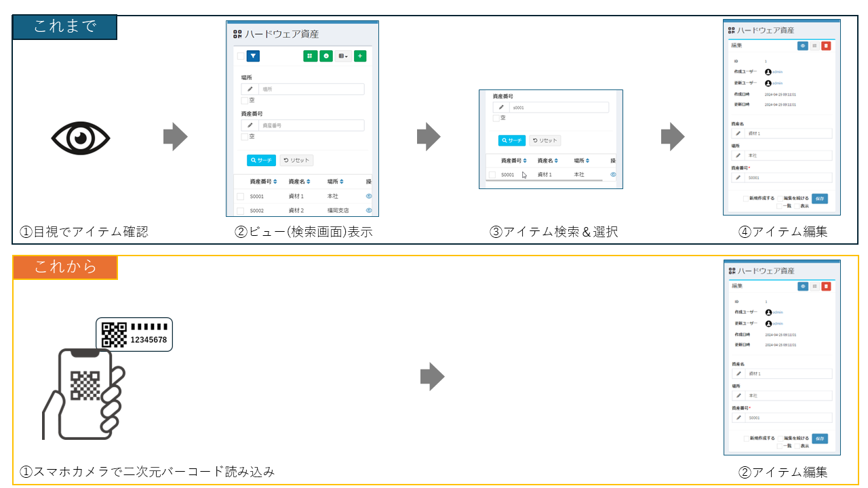Check 新規作成する in the これから edit form

[x=747, y=439]
